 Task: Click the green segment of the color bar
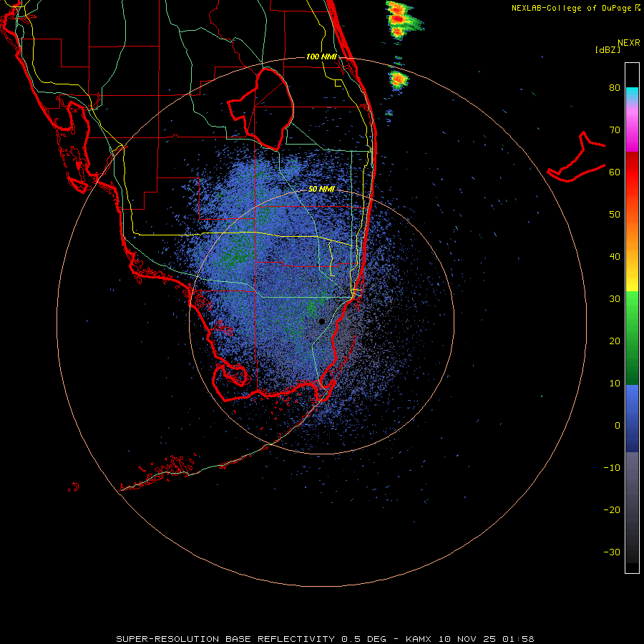(x=632, y=338)
